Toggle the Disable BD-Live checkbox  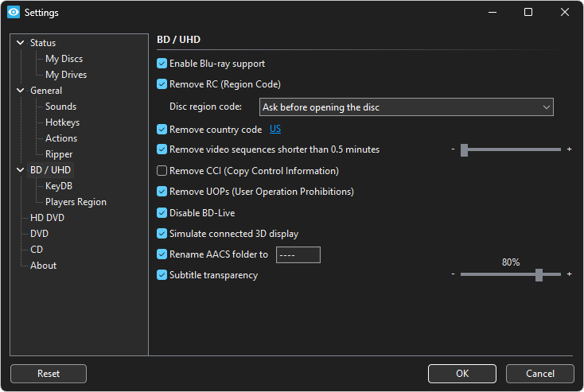(x=162, y=213)
